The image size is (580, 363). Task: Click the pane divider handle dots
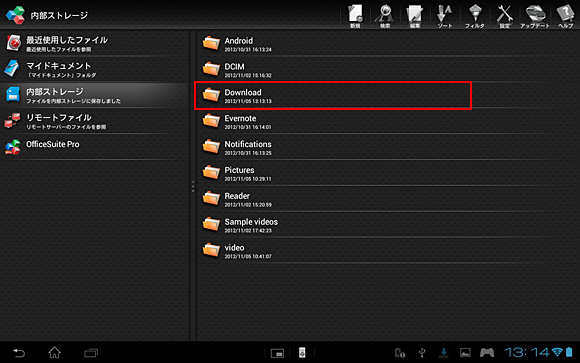tap(193, 186)
